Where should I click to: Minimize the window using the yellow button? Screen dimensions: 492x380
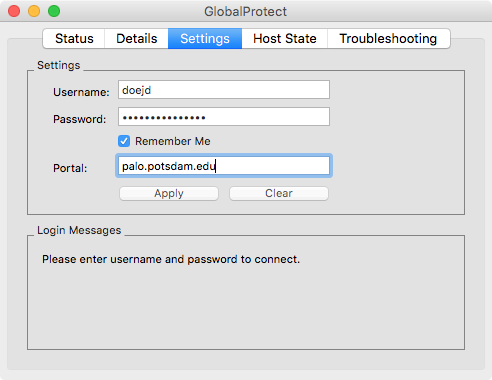(x=34, y=11)
